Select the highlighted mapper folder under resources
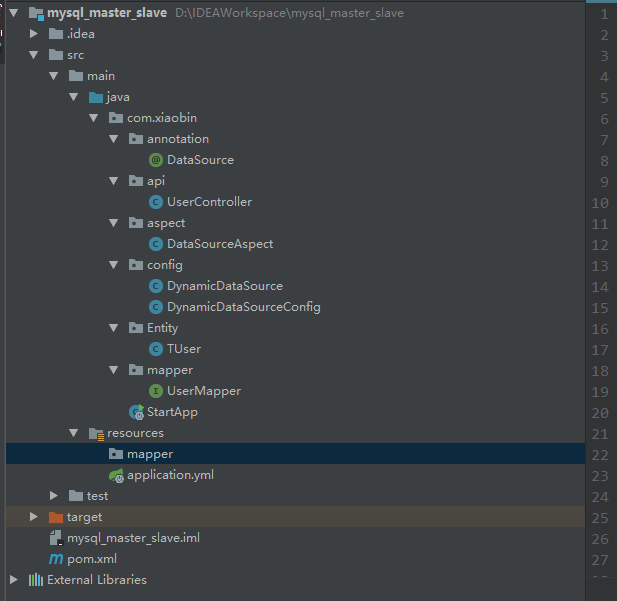Viewport: 617px width, 601px height. point(296,454)
